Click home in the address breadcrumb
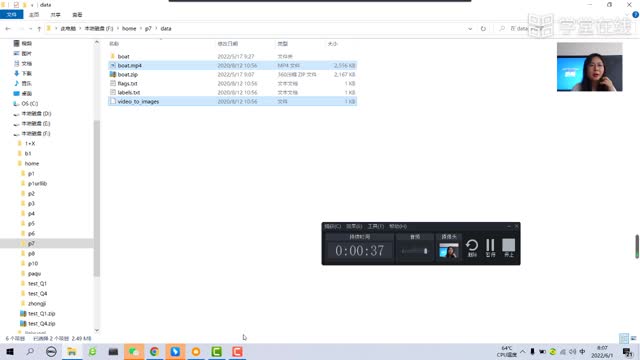640x360 pixels. coord(129,29)
